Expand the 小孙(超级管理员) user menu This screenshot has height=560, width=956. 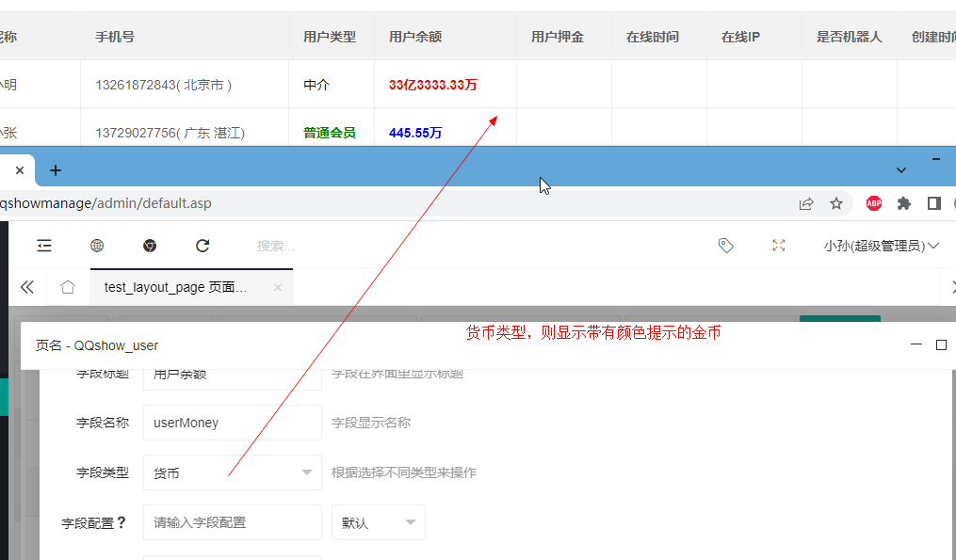[881, 246]
